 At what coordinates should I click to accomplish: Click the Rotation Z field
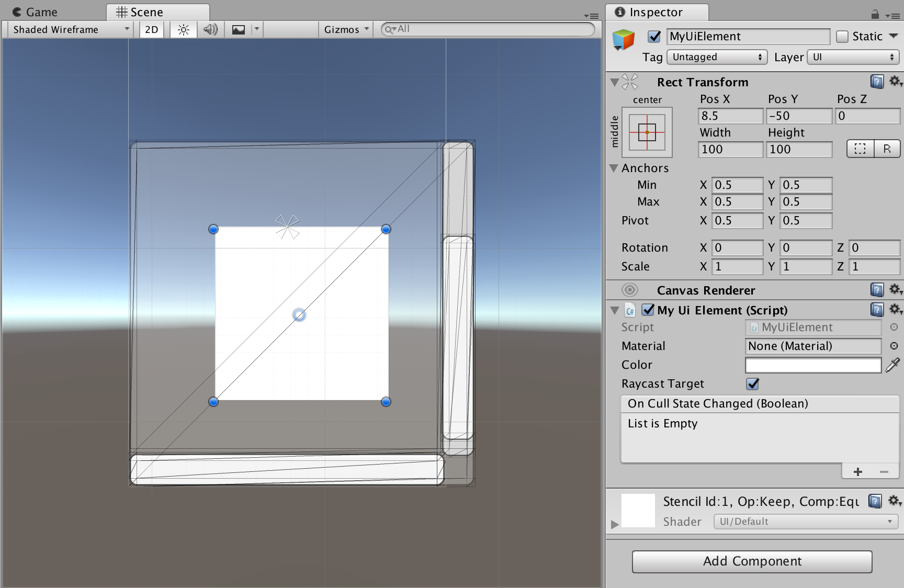[x=874, y=247]
